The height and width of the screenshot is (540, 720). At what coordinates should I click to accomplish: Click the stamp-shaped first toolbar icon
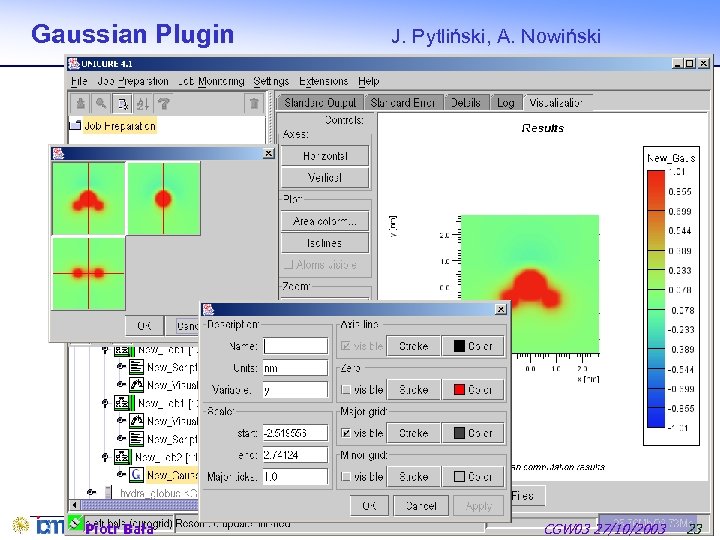(x=81, y=103)
